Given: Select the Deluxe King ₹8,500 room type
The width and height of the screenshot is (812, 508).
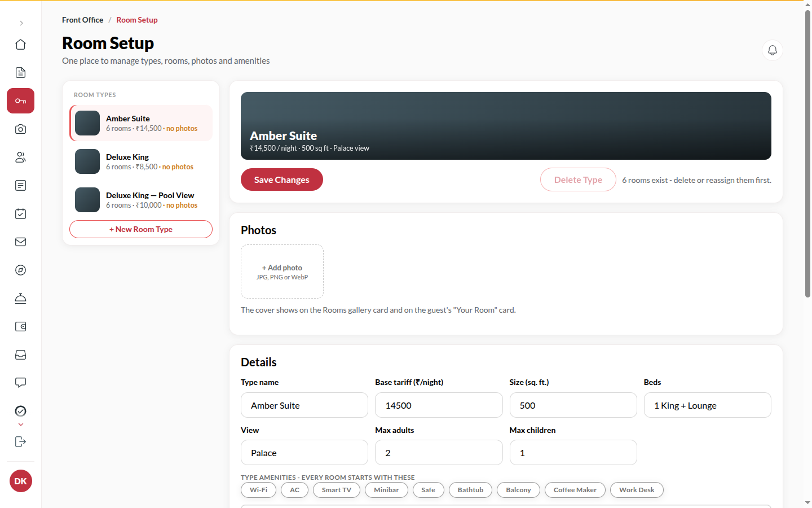Looking at the screenshot, I should [x=141, y=161].
